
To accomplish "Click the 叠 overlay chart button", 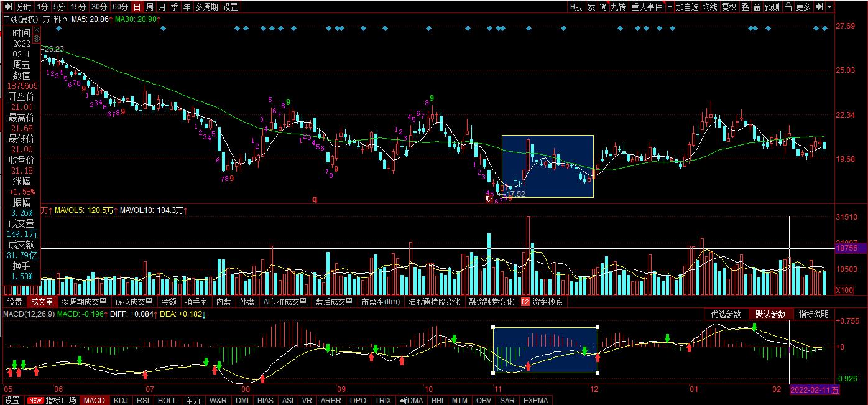I will [x=744, y=7].
